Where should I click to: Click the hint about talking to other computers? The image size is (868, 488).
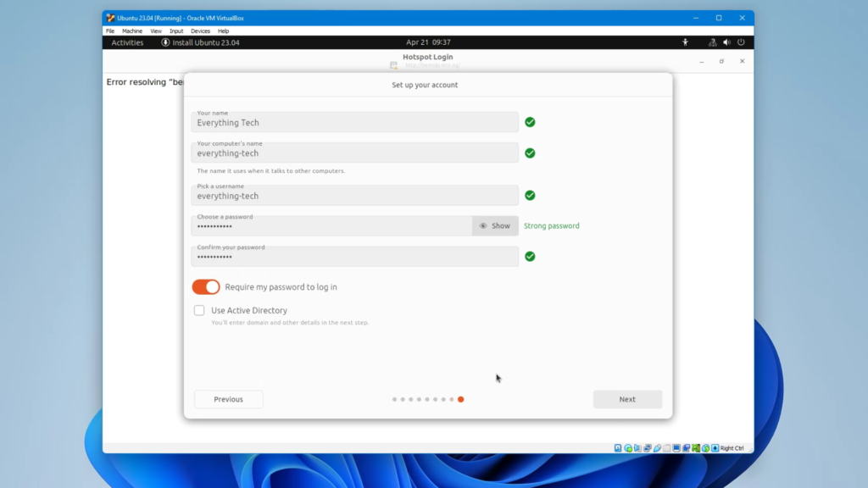click(x=271, y=171)
